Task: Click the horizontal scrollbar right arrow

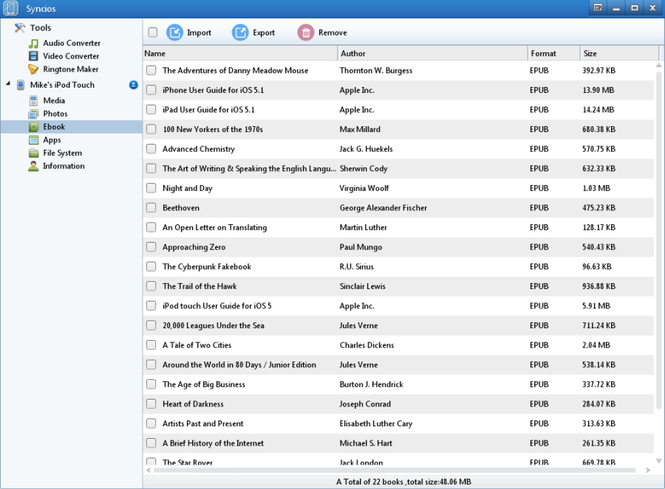Action: coord(648,470)
